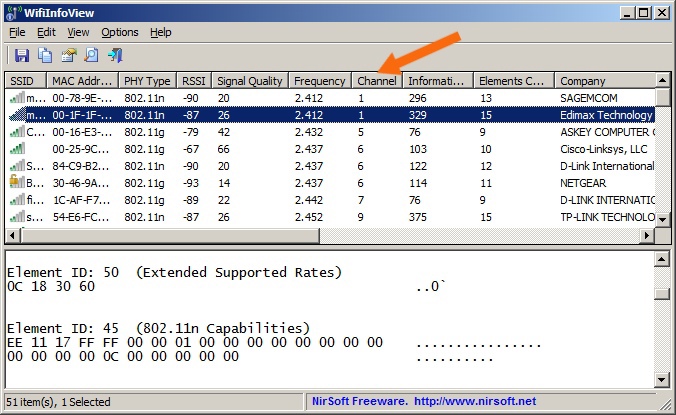
Task: Sort by the Information Size column header
Action: point(438,81)
